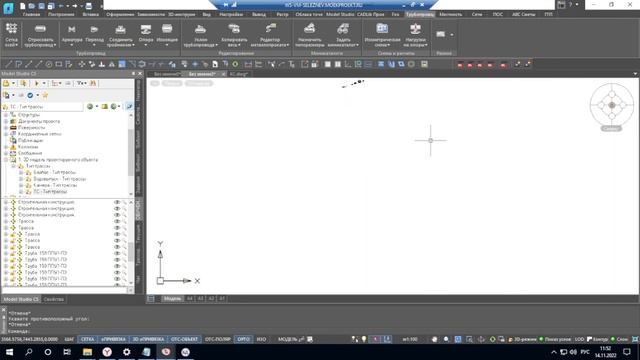Screen dimensions: 640x360
Task: Select the Арматура valve tool
Action: [x=72, y=34]
